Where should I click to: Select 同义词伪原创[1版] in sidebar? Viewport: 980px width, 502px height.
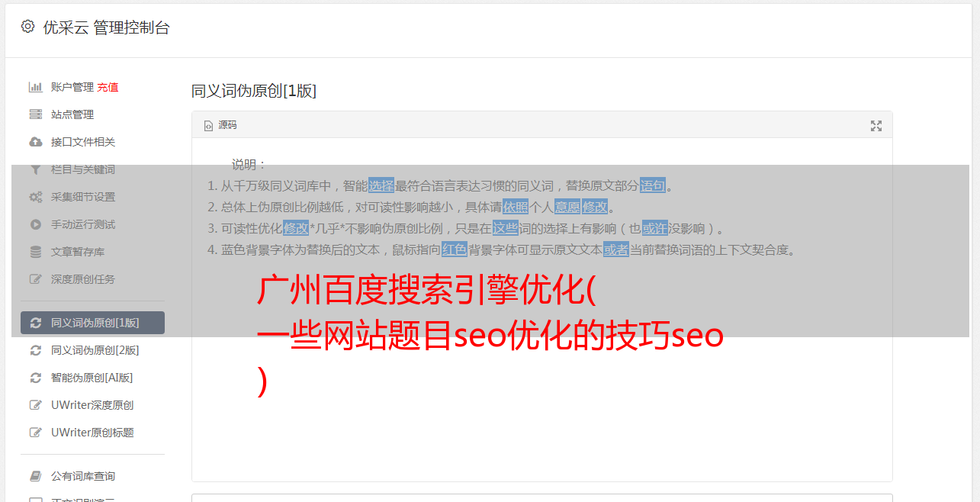tap(92, 323)
